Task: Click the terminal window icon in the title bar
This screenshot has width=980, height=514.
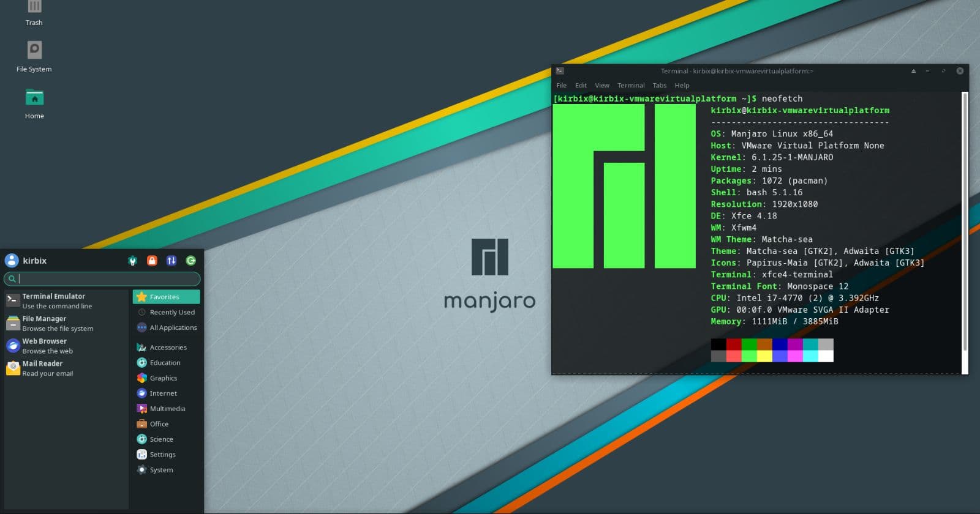Action: coord(560,71)
